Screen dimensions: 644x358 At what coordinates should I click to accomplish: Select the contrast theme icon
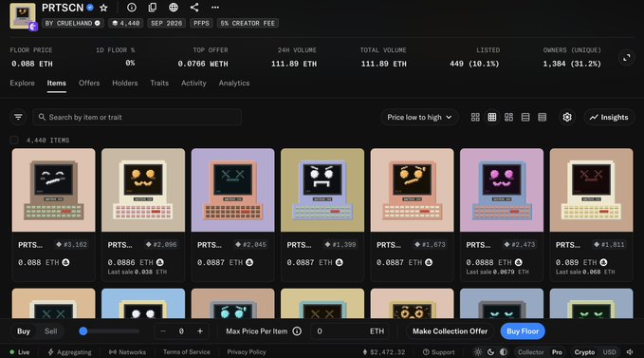click(504, 352)
